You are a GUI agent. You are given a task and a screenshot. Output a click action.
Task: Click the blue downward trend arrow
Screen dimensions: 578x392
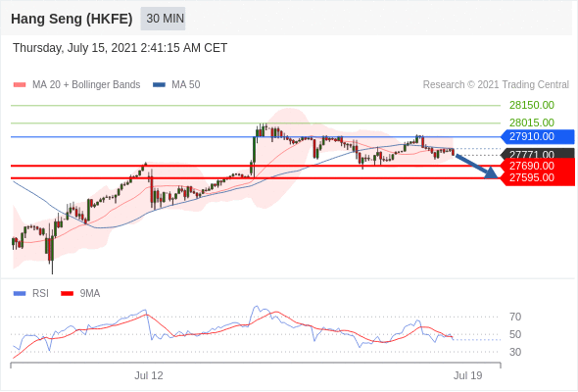pos(477,167)
